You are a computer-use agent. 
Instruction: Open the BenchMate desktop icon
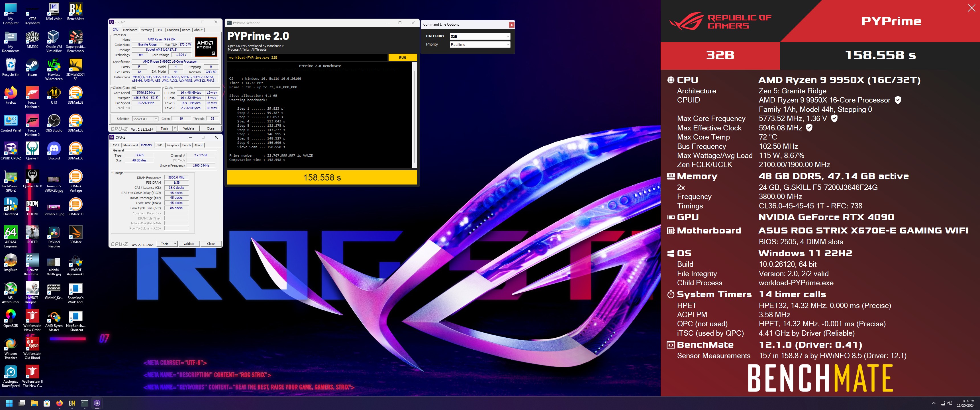point(75,11)
